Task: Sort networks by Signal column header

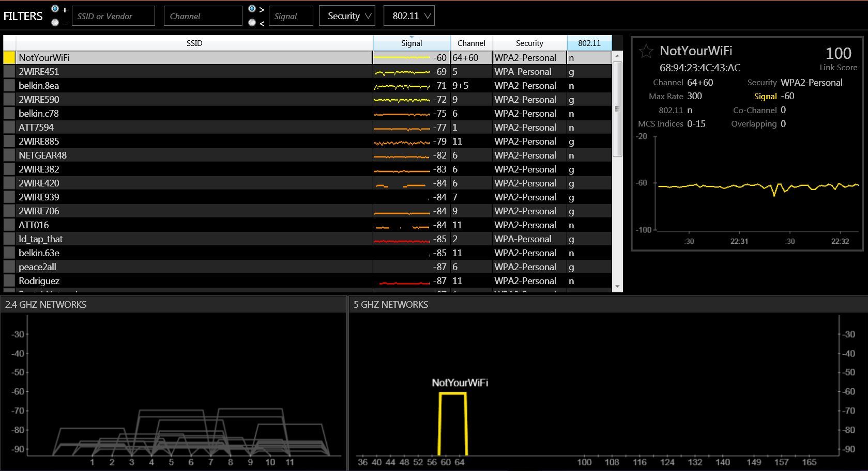Action: [x=412, y=43]
